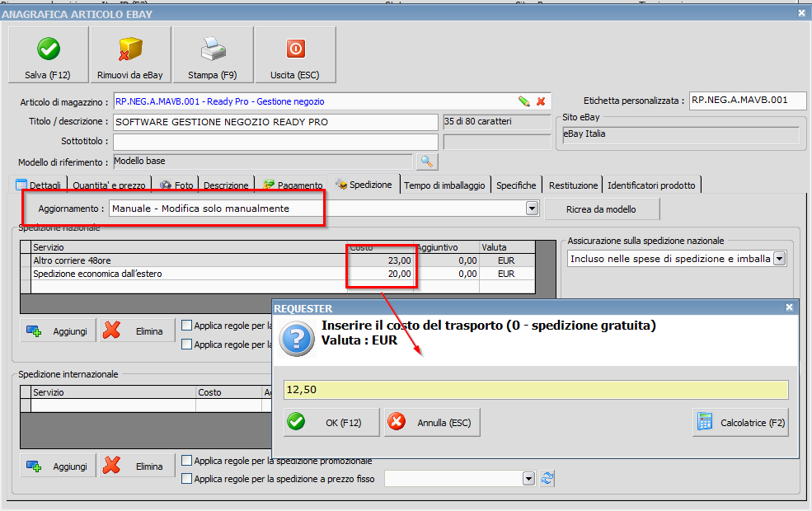Open the Pagamento tab
812x511 pixels.
coord(293,185)
